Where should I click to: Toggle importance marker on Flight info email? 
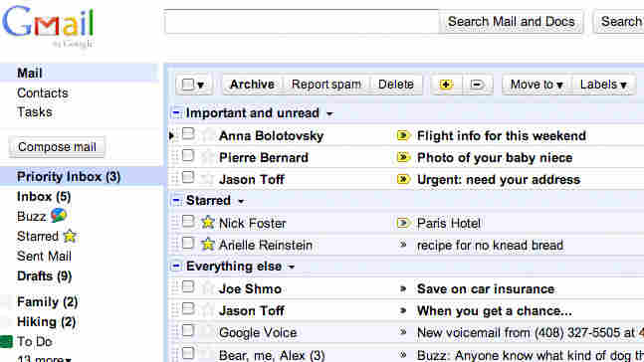coord(403,135)
